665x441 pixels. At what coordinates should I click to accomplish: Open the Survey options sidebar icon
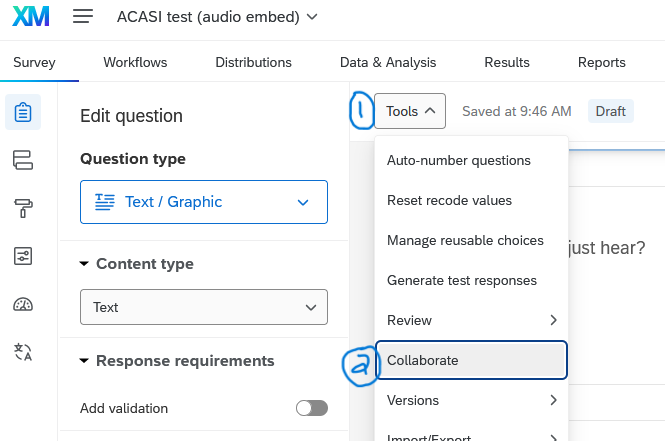point(23,256)
